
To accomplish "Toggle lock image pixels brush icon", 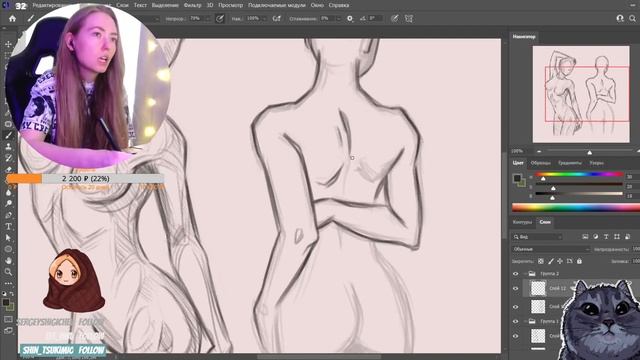I will click(551, 261).
